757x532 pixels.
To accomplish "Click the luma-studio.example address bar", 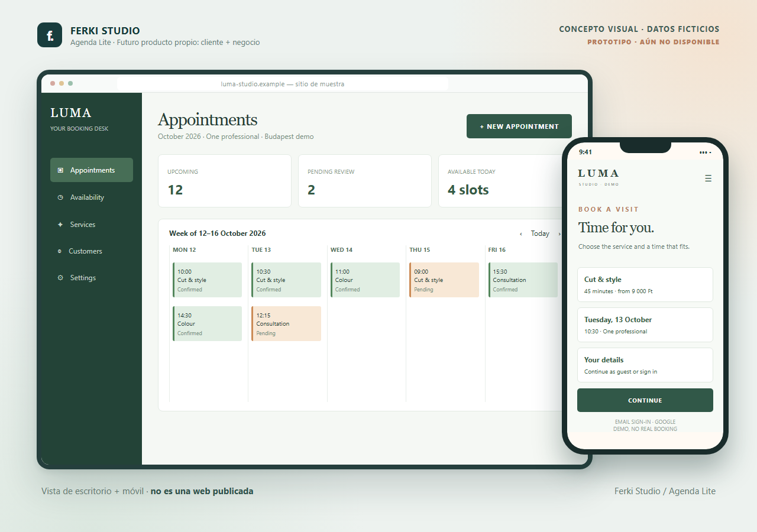I will point(283,84).
